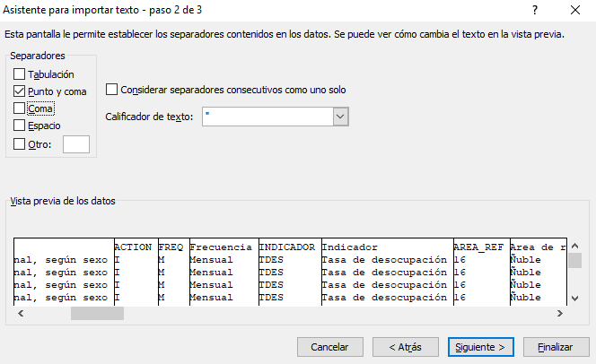The image size is (596, 364).
Task: Enable the Coma separator checkbox
Action: coord(19,108)
